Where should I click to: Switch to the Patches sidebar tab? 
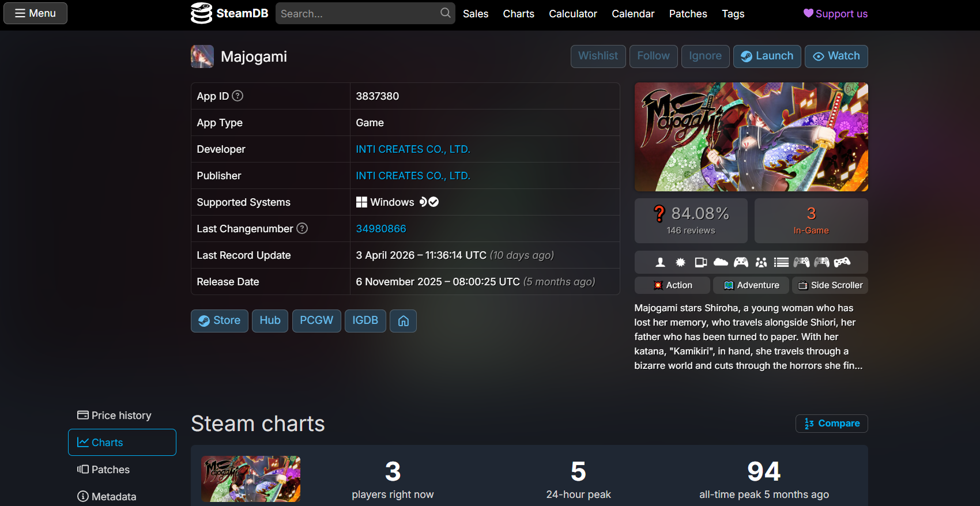coord(122,470)
